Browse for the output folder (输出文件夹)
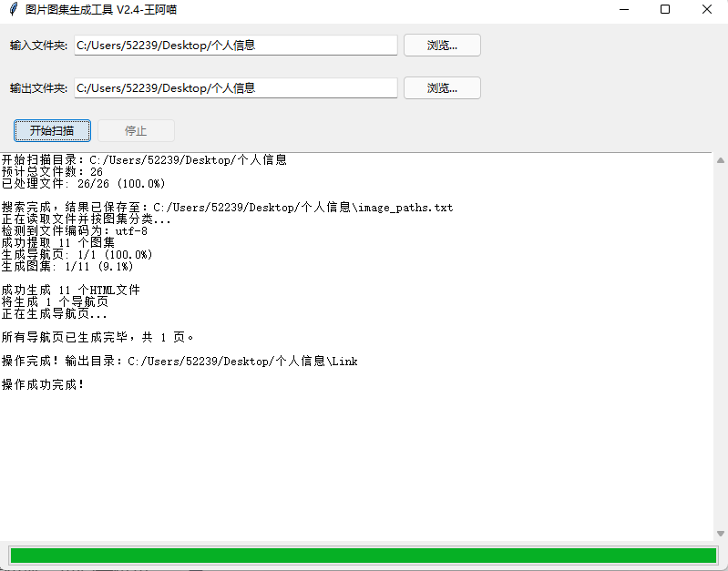Image resolution: width=728 pixels, height=571 pixels. [x=442, y=87]
